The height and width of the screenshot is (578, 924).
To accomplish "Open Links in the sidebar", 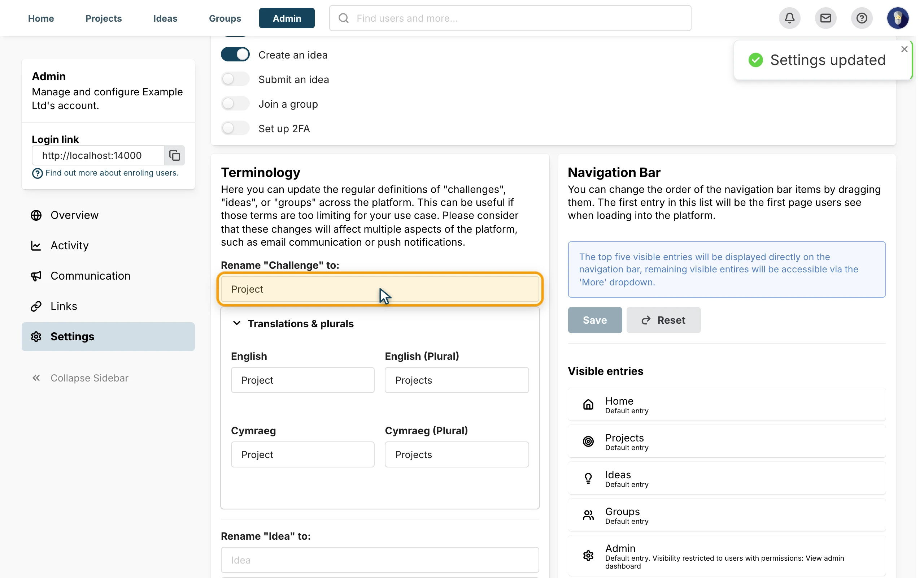I will [x=108, y=306].
